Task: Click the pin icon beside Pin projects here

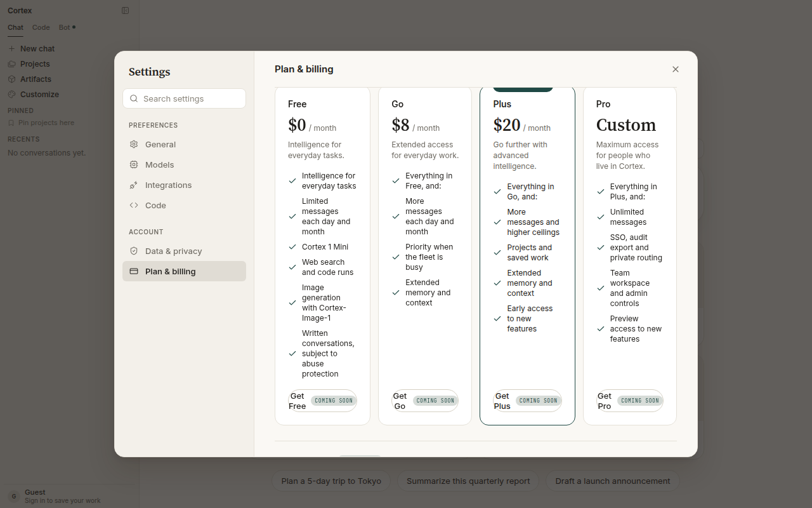Action: [x=11, y=123]
